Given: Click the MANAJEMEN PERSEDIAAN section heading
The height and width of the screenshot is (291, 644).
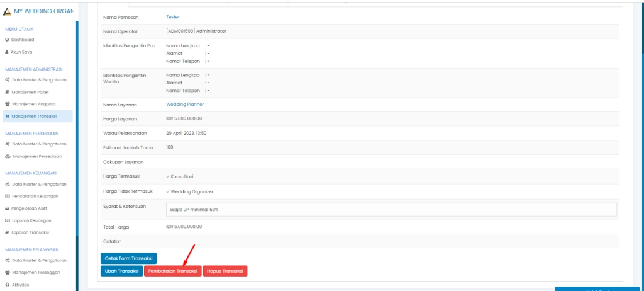Looking at the screenshot, I should click(31, 134).
